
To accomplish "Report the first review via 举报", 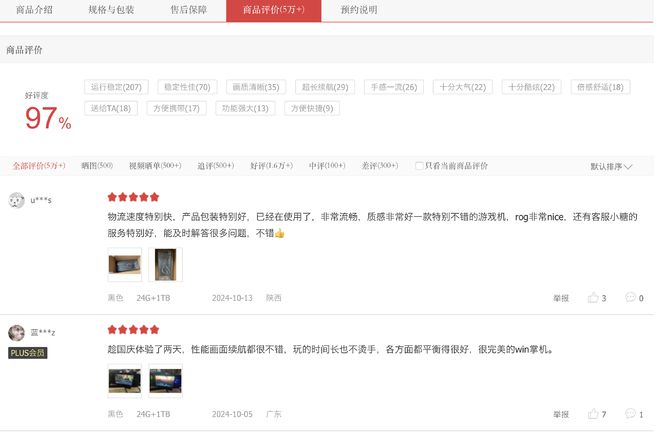I will pos(561,298).
